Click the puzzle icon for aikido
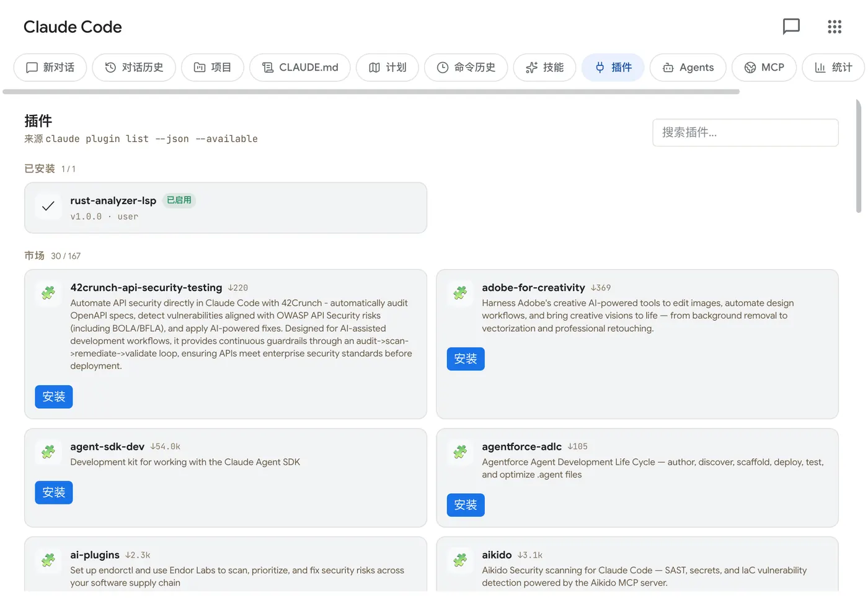The image size is (868, 598). [460, 560]
